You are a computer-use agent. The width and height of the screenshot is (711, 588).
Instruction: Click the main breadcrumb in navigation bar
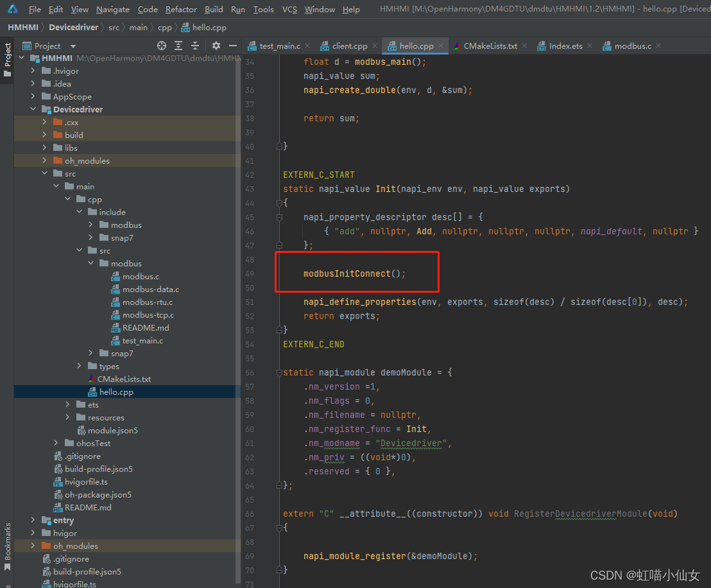point(138,27)
